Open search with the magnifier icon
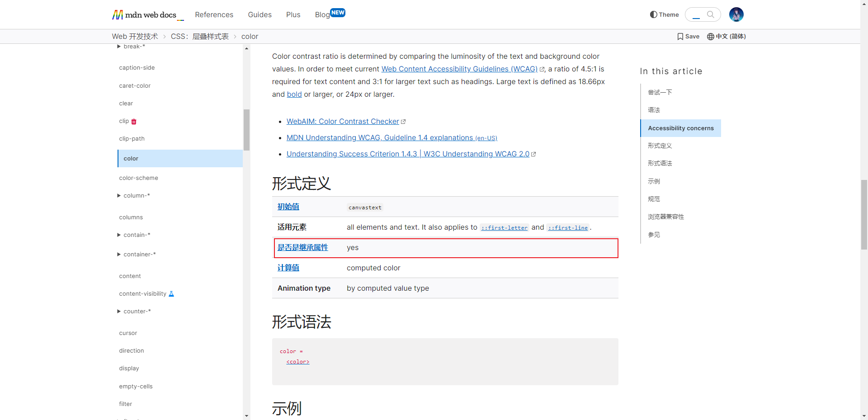The height and width of the screenshot is (420, 868). pyautogui.click(x=711, y=14)
